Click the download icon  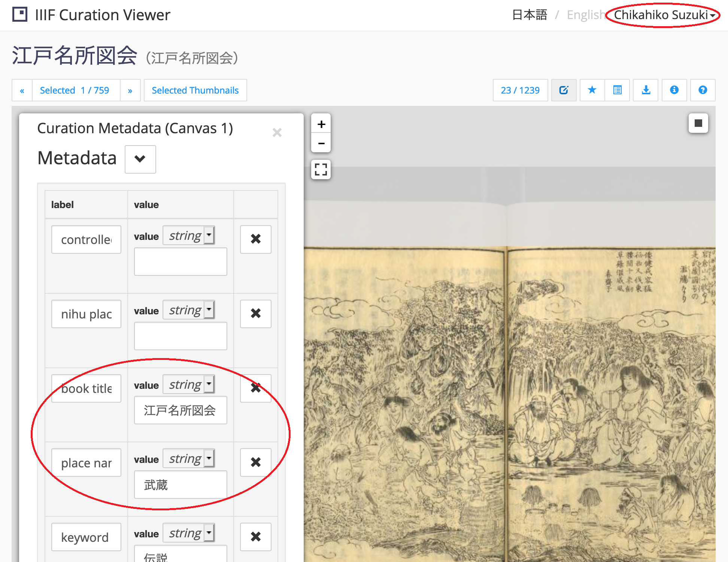pyautogui.click(x=646, y=90)
